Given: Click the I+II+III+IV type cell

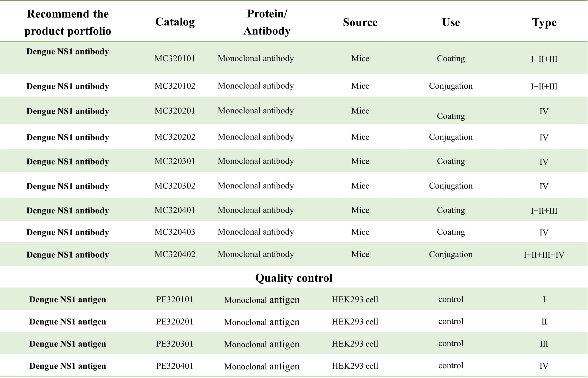Looking at the screenshot, I should coord(544,255).
